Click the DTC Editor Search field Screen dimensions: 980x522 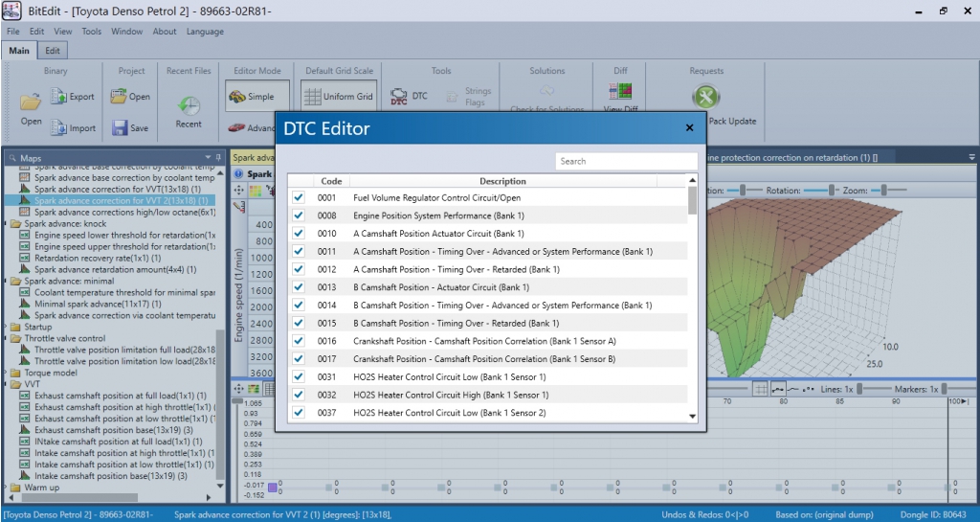point(626,161)
